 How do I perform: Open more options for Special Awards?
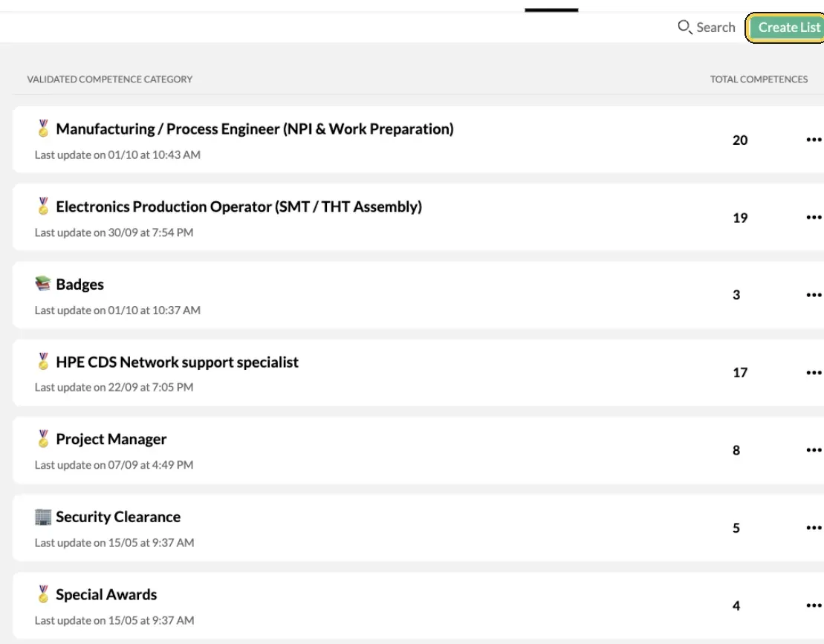click(814, 605)
